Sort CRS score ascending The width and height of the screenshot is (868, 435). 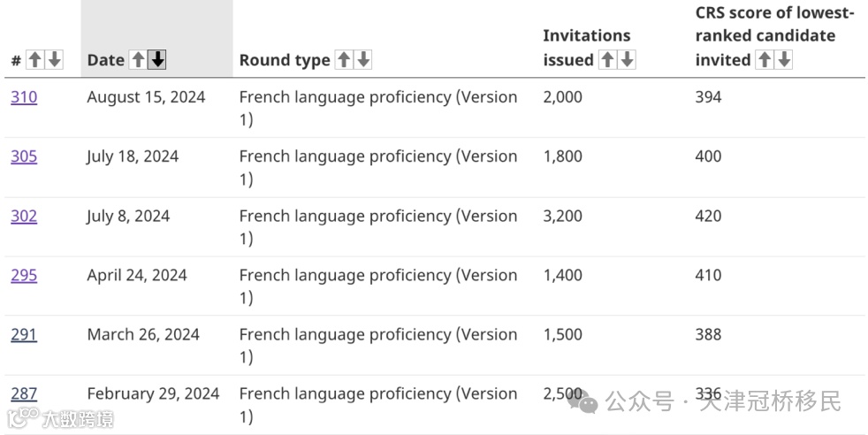764,60
